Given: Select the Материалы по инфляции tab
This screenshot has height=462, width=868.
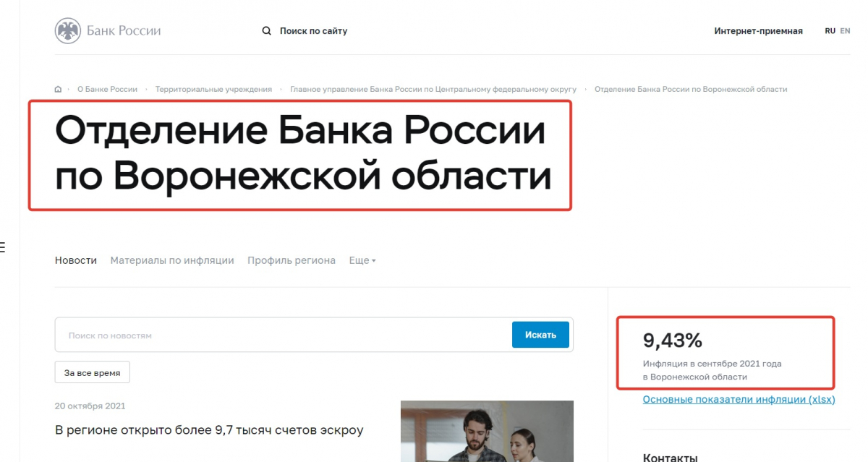Looking at the screenshot, I should pos(172,260).
